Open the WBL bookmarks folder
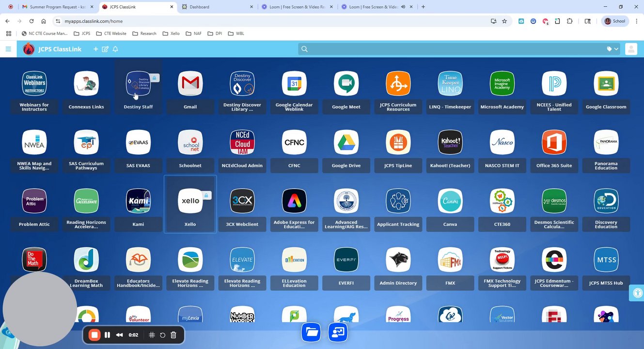644x349 pixels. pyautogui.click(x=236, y=33)
